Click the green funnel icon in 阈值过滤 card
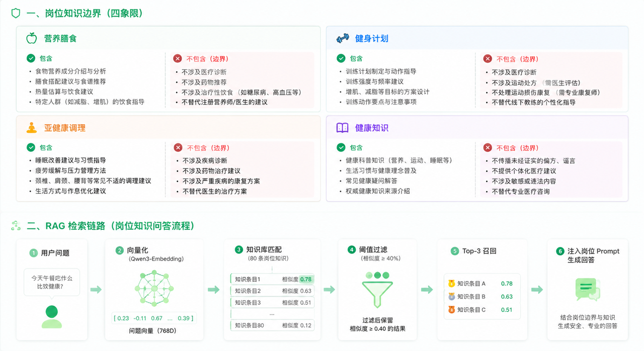644x351 pixels. point(377,294)
